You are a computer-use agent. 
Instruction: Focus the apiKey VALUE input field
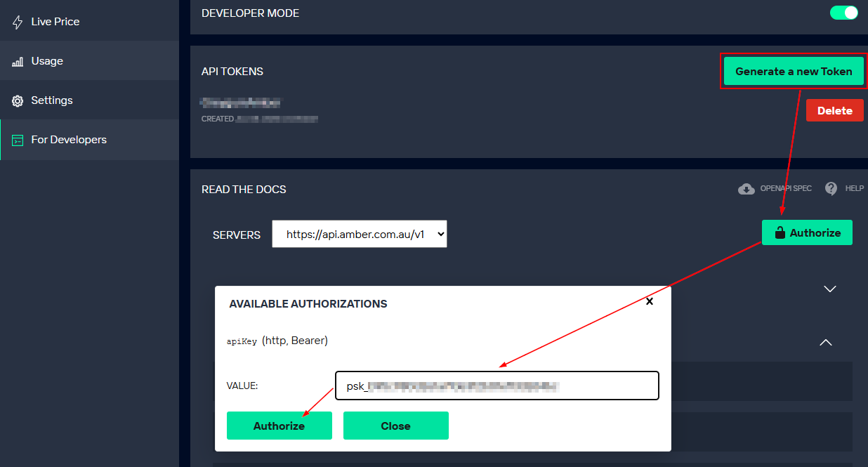coord(497,386)
